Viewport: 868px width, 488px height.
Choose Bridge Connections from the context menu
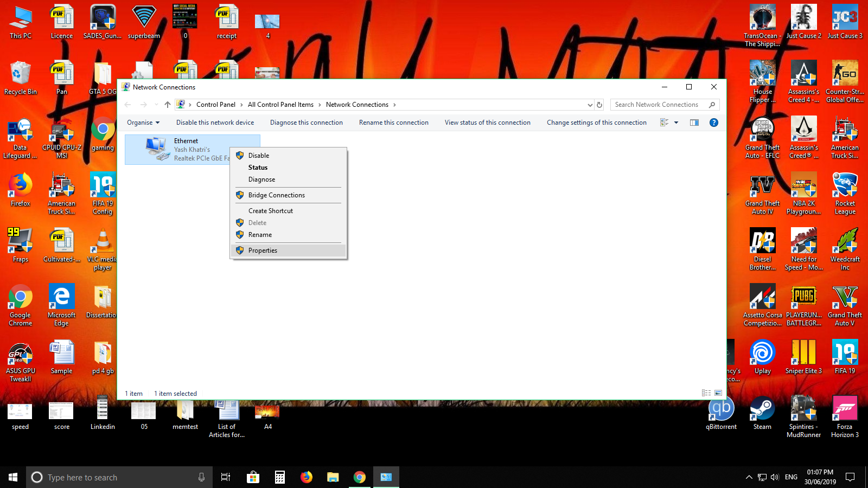click(277, 195)
